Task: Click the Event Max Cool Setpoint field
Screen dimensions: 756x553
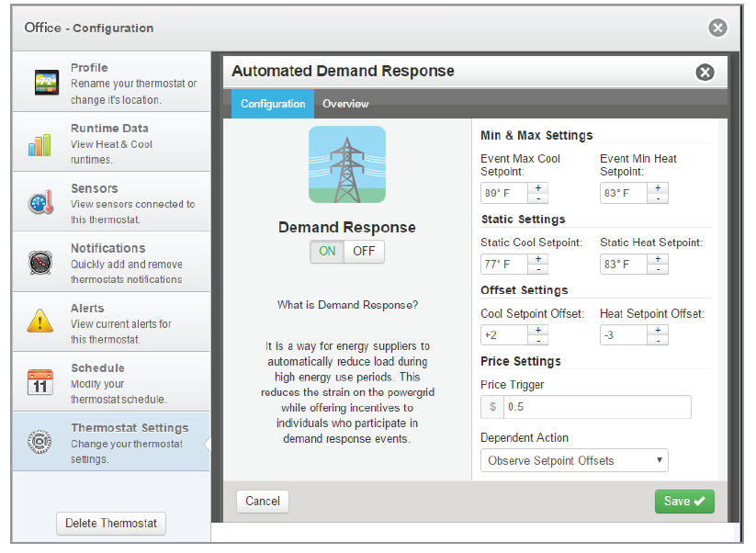Action: pos(504,193)
